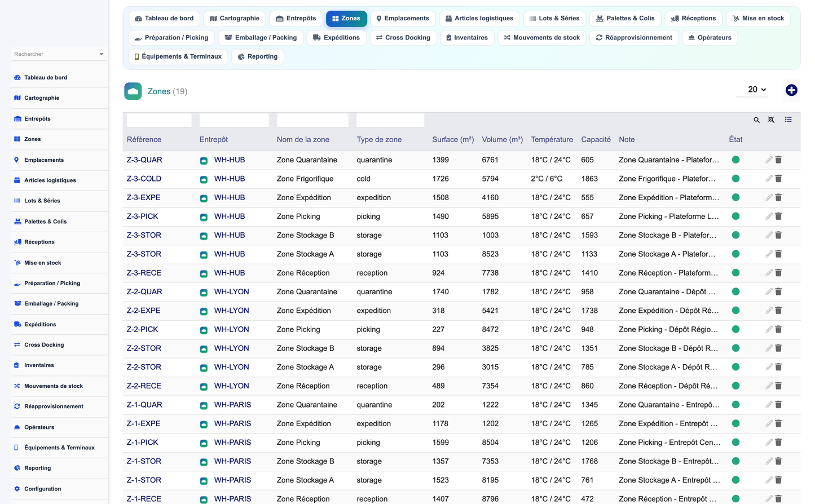Click the Référence filter input field
Viewport: 815px width, 504px height.
click(x=159, y=120)
